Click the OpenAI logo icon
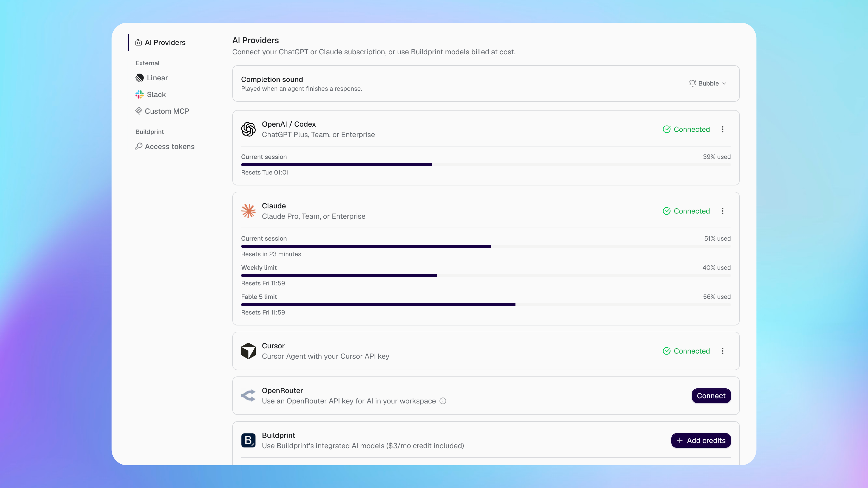 [248, 129]
